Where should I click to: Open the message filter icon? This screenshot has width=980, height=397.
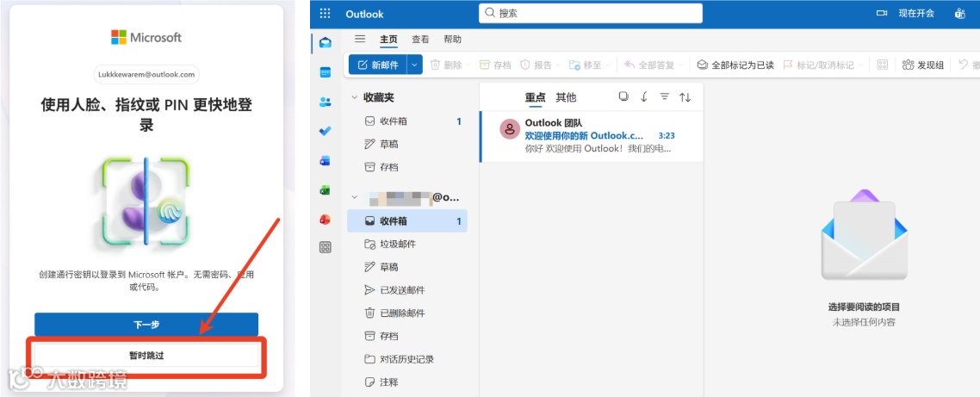(x=664, y=97)
